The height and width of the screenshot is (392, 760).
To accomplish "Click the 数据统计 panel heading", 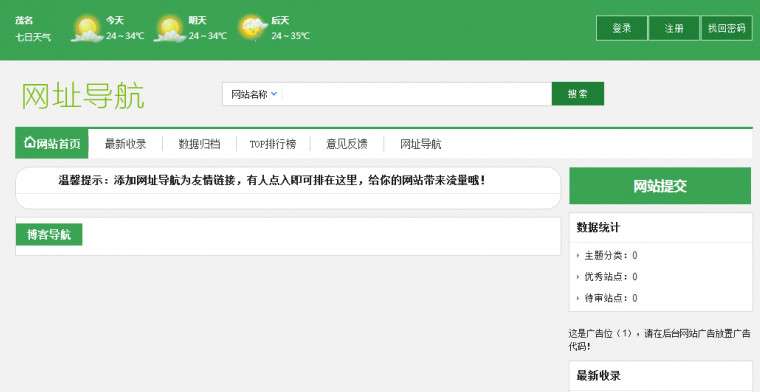I will pyautogui.click(x=598, y=227).
